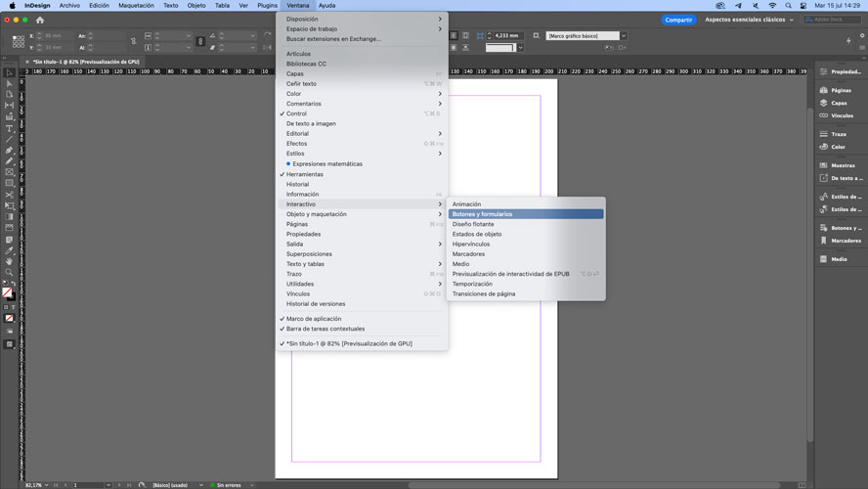
Task: Open the Color panel in dock
Action: coord(840,147)
